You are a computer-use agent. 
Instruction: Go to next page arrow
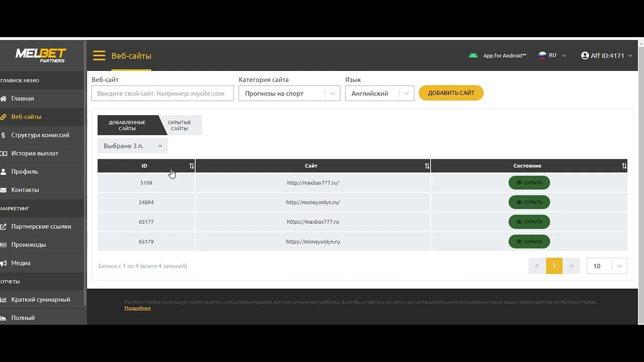[572, 266]
